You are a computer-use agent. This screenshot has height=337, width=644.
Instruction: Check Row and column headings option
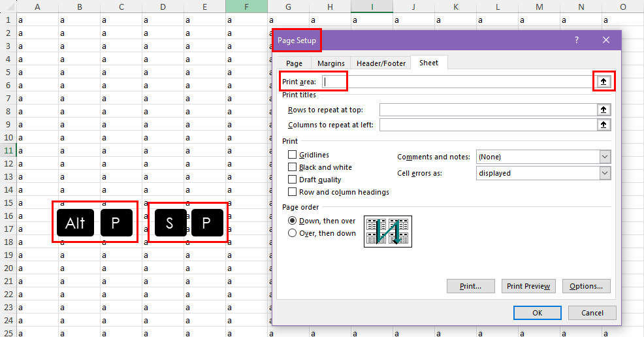pyautogui.click(x=292, y=191)
